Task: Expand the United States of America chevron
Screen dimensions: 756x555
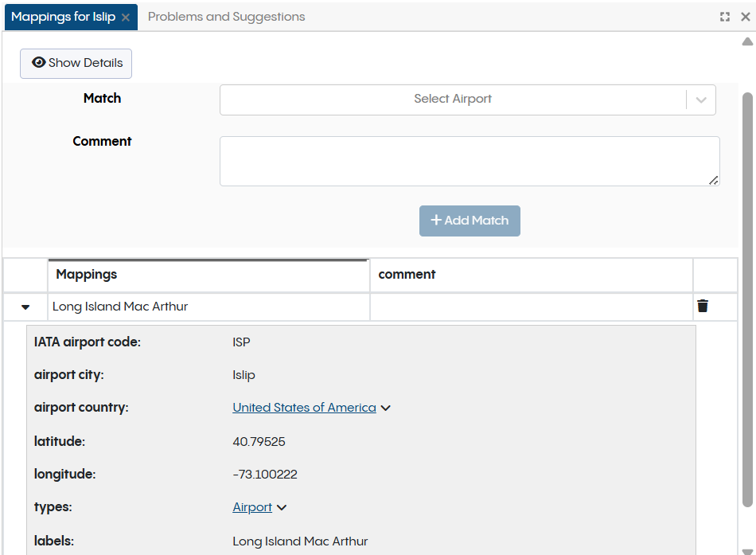Action: point(386,408)
